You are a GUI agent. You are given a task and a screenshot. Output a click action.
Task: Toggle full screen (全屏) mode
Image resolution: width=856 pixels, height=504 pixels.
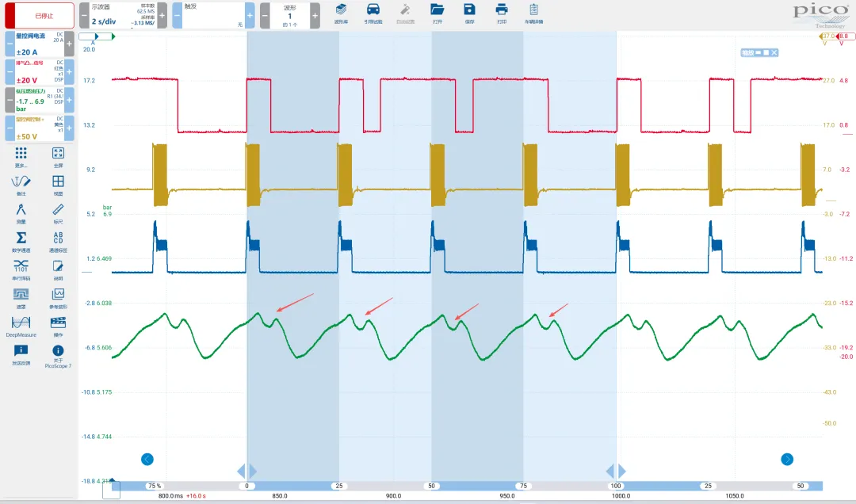pos(58,155)
